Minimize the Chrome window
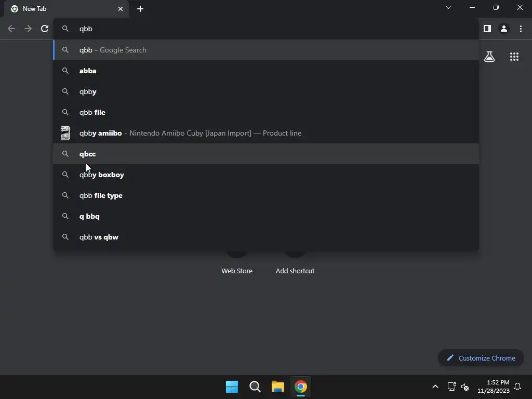The image size is (532, 399). 472,7
